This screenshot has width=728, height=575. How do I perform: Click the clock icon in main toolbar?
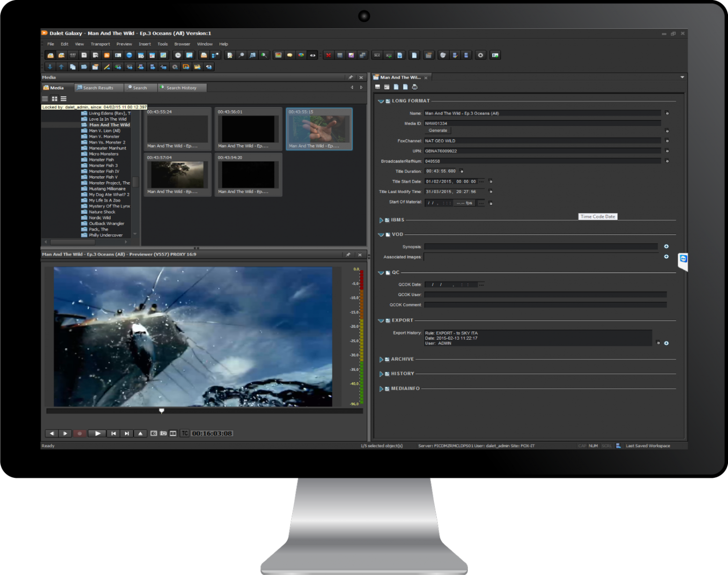pyautogui.click(x=178, y=56)
